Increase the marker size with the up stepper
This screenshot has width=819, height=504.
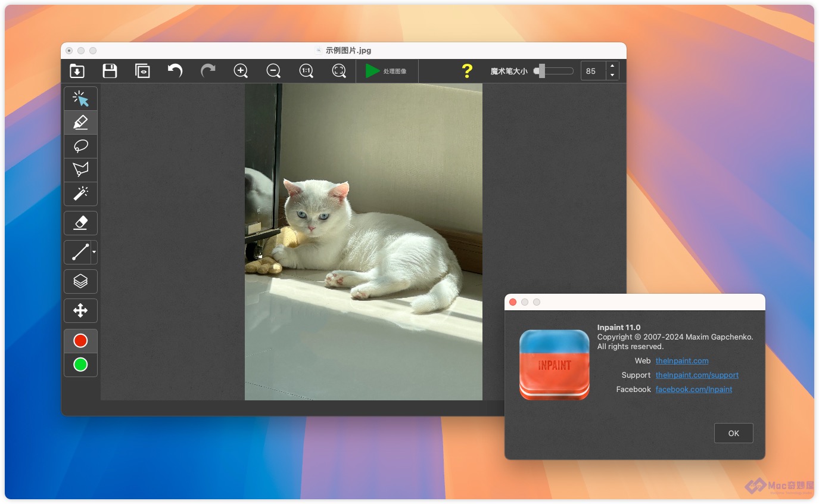[612, 66]
